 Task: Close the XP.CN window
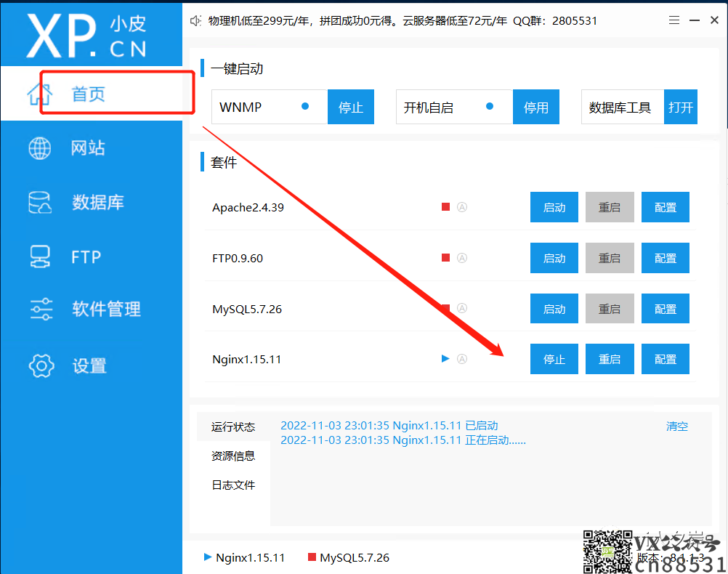[714, 20]
